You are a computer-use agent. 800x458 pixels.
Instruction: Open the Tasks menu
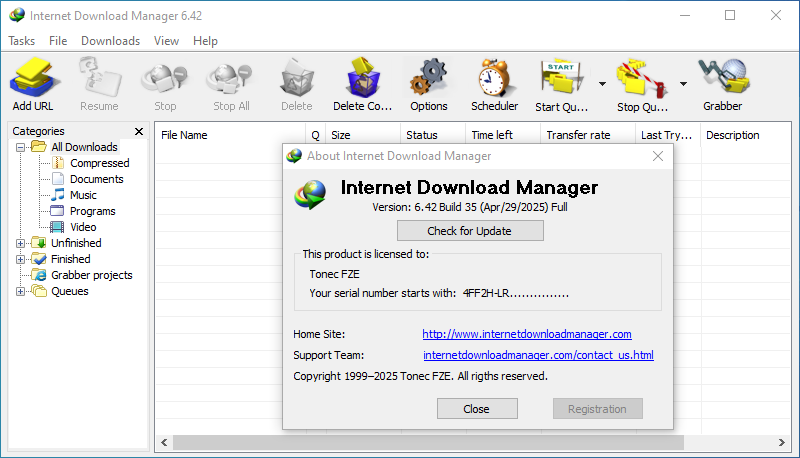point(21,41)
